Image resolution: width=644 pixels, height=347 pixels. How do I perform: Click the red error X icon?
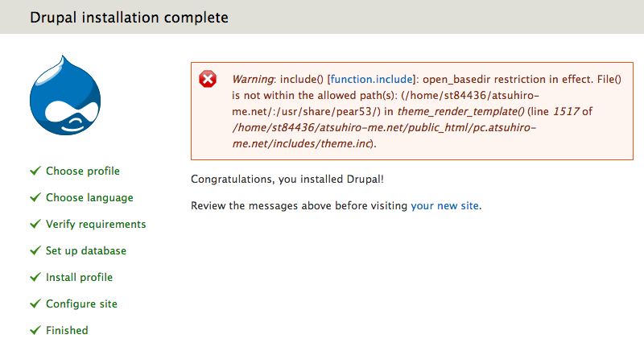208,79
